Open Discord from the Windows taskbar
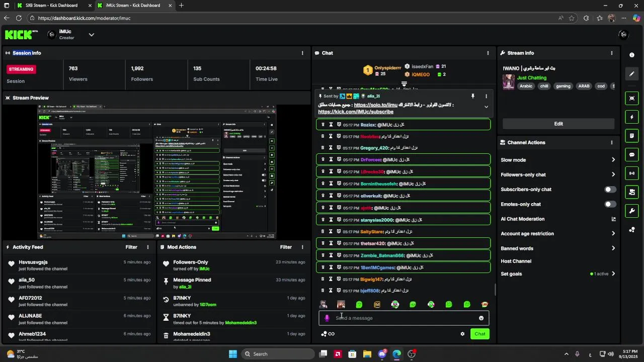The width and height of the screenshot is (644, 362). (382, 354)
